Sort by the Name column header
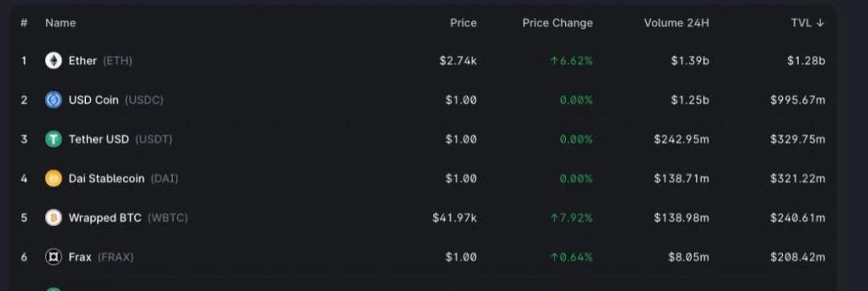The image size is (868, 291). 60,23
